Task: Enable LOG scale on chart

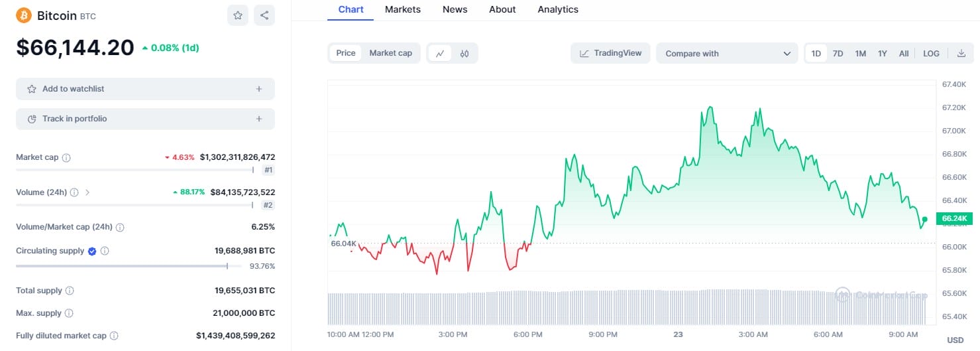Action: (931, 54)
